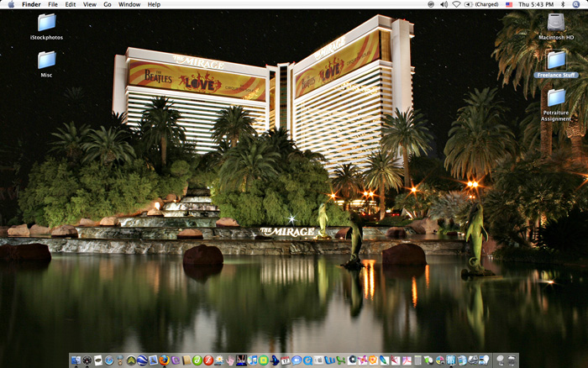588x368 pixels.
Task: Open the View menu
Action: (90, 4)
